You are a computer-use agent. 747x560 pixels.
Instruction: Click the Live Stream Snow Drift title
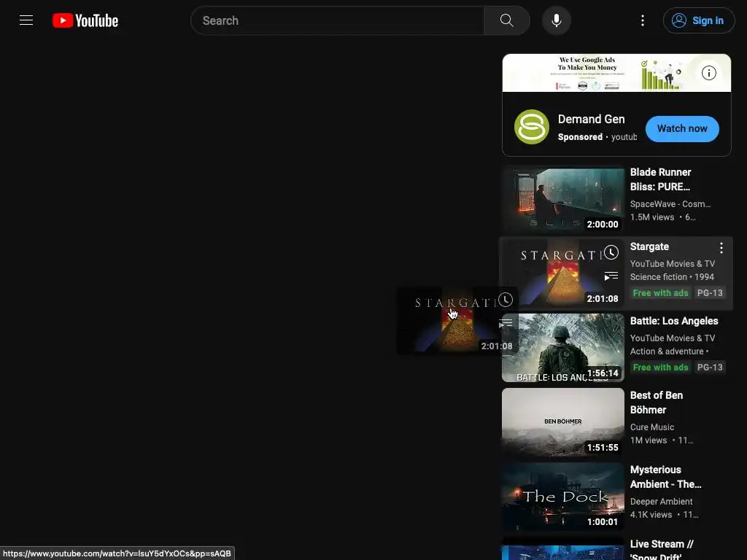(662, 549)
